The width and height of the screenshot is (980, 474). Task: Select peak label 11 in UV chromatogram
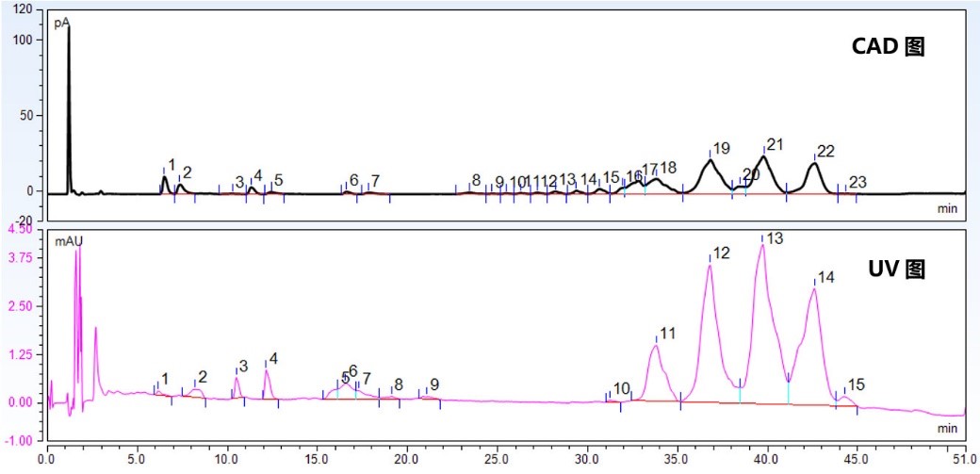click(667, 334)
